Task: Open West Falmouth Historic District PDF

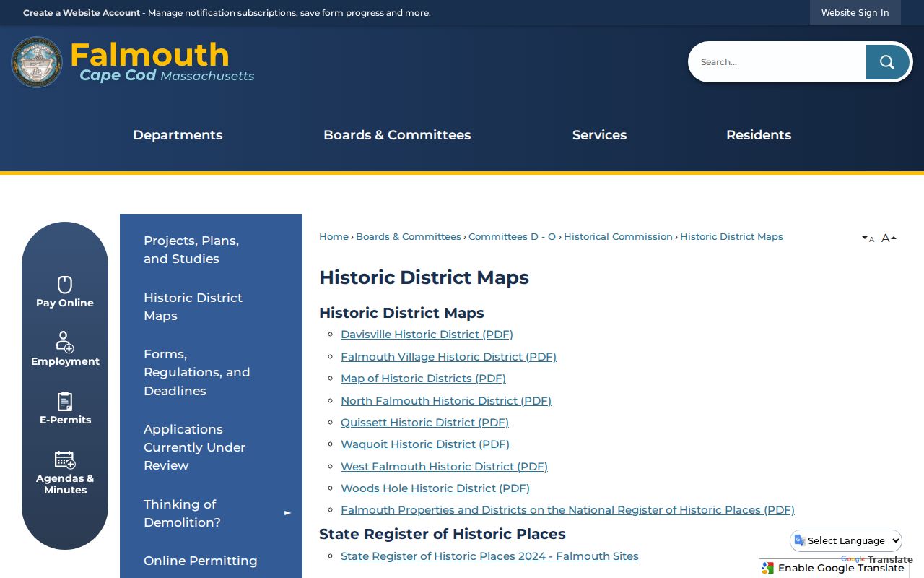Action: tap(444, 467)
